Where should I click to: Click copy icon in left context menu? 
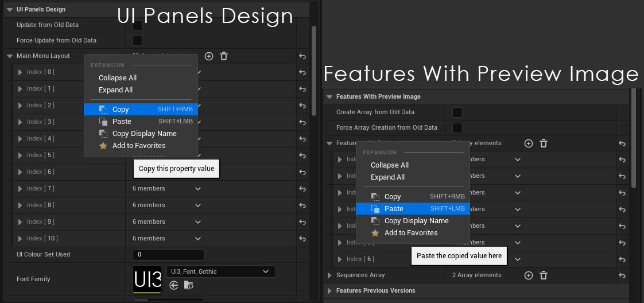[x=103, y=110]
